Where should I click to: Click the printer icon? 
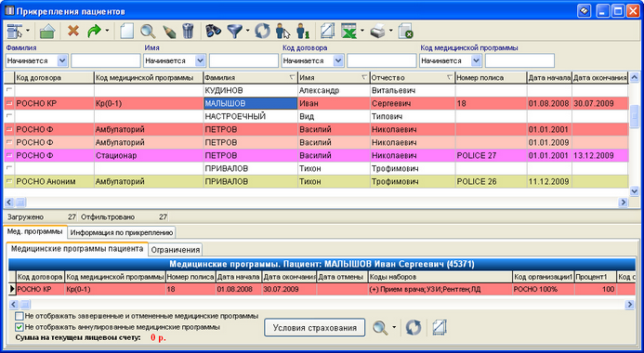(378, 32)
